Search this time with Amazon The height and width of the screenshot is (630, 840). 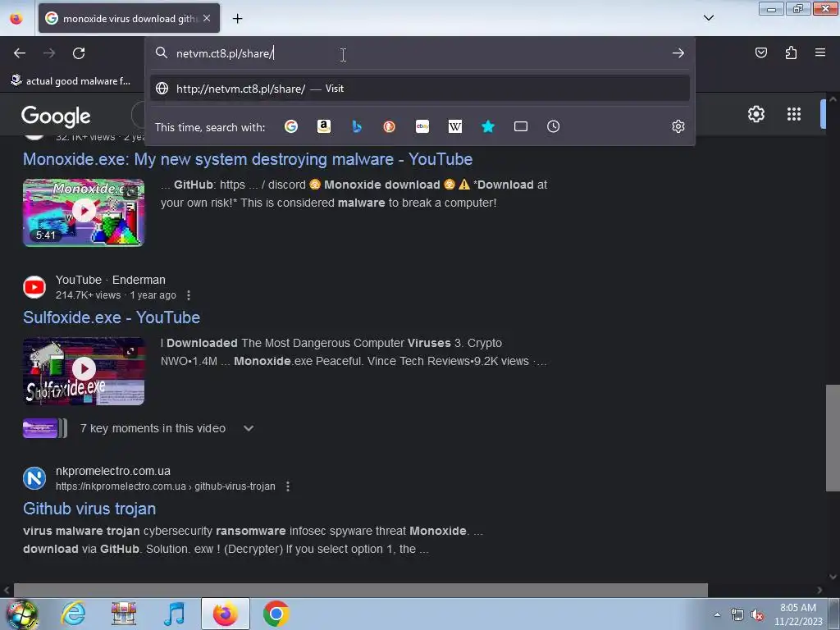(x=323, y=126)
